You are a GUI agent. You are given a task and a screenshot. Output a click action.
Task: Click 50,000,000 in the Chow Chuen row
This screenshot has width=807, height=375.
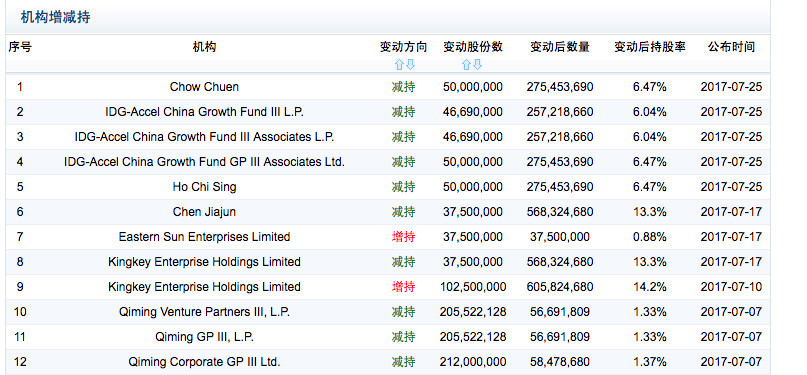(473, 87)
